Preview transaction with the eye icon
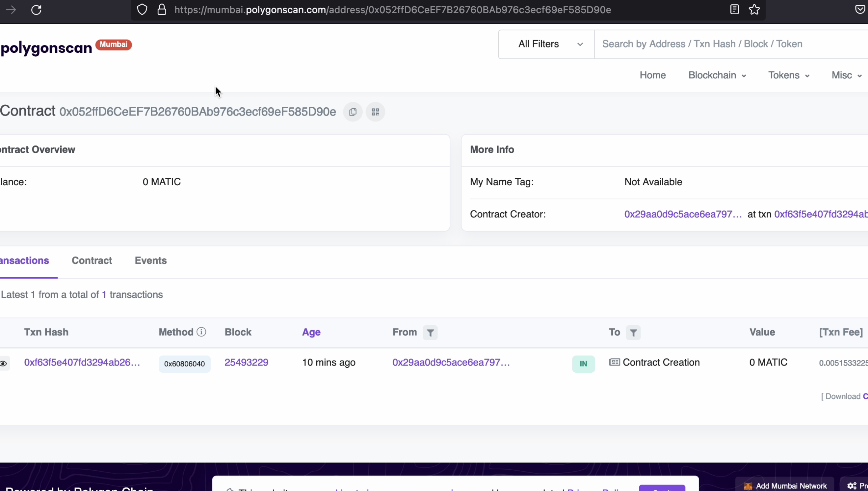The width and height of the screenshot is (868, 491). point(4,363)
